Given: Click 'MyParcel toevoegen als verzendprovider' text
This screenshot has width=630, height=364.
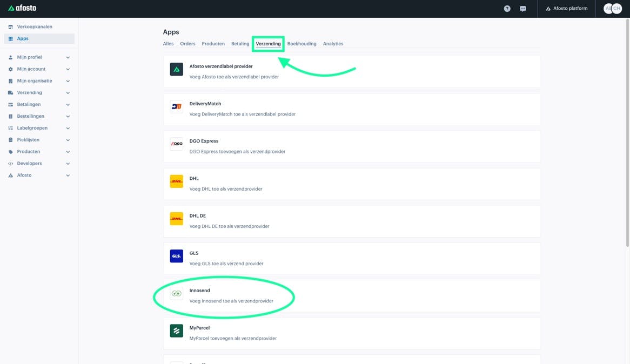Looking at the screenshot, I should pyautogui.click(x=233, y=338).
